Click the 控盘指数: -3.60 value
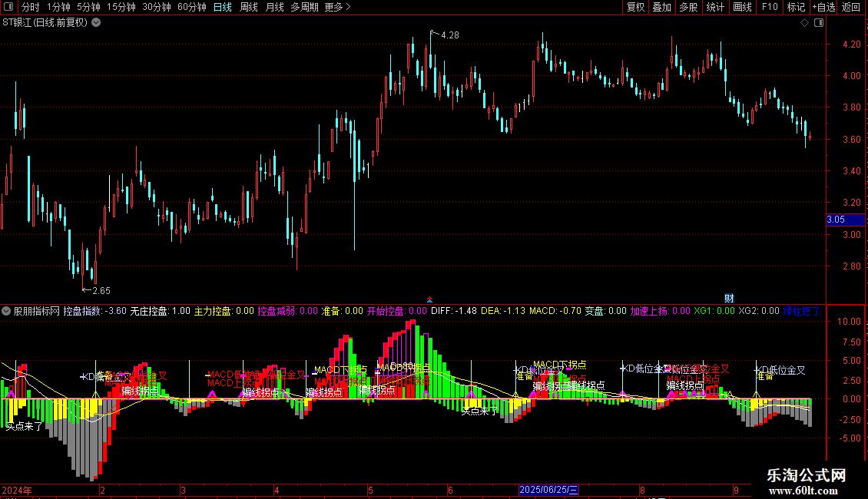This screenshot has height=499, width=868. click(94, 311)
